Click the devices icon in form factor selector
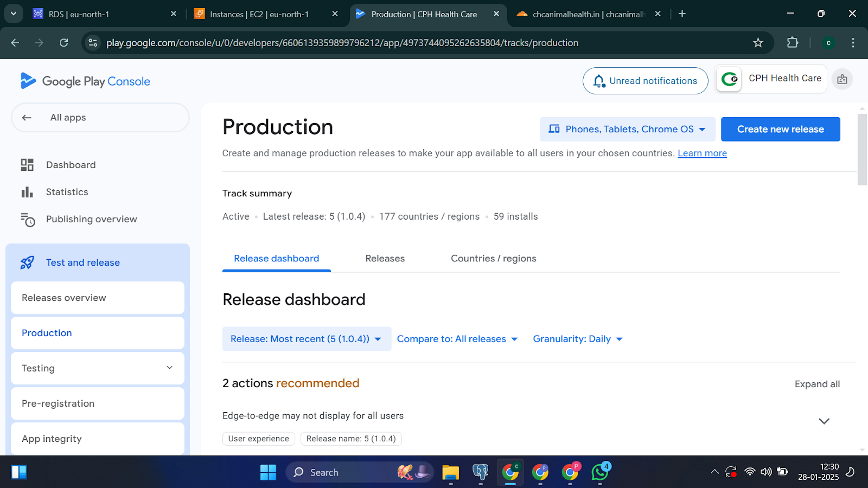Screen dimensions: 868x488 [554, 129]
